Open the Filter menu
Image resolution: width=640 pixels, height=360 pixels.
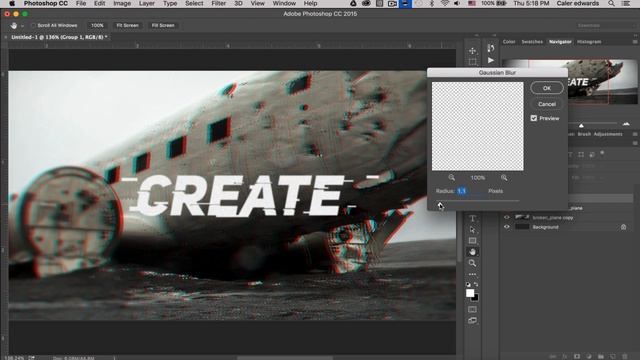218,3
